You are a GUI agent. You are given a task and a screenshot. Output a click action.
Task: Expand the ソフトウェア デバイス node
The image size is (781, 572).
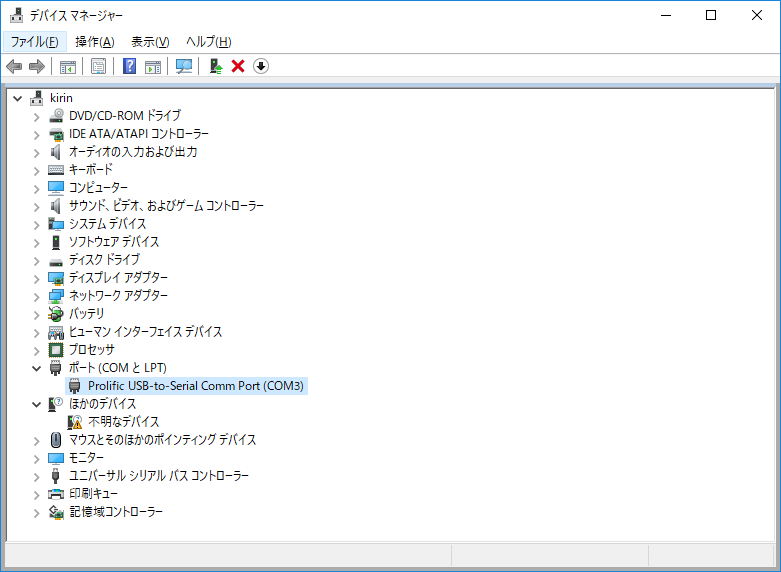[36, 242]
